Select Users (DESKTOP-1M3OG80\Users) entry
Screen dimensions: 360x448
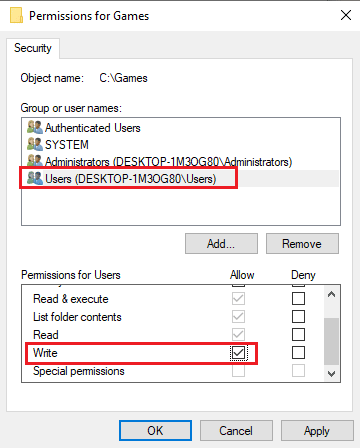click(x=180, y=179)
